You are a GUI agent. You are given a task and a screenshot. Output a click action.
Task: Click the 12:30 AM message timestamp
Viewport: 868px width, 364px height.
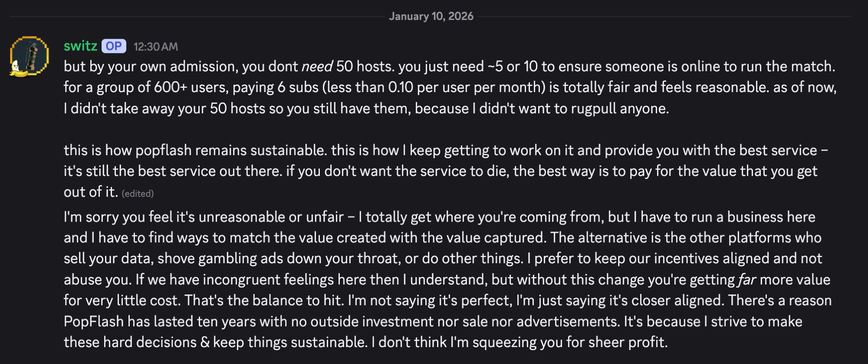tap(155, 46)
